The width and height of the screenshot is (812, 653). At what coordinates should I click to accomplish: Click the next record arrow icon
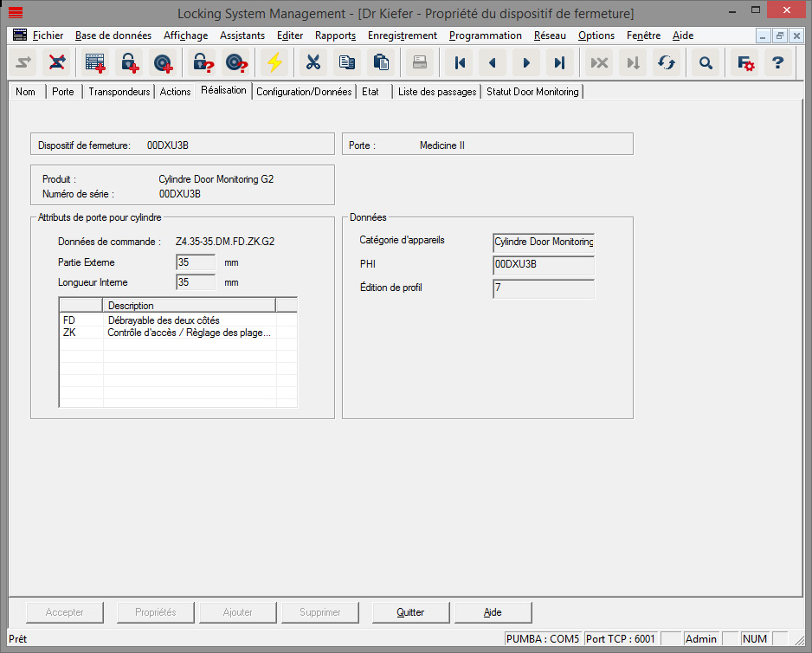coord(526,62)
